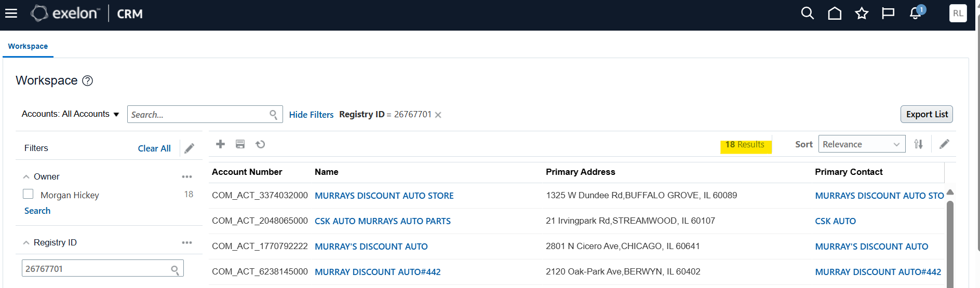This screenshot has width=980, height=288.
Task: Collapse the Registry ID filter section
Action: point(26,242)
